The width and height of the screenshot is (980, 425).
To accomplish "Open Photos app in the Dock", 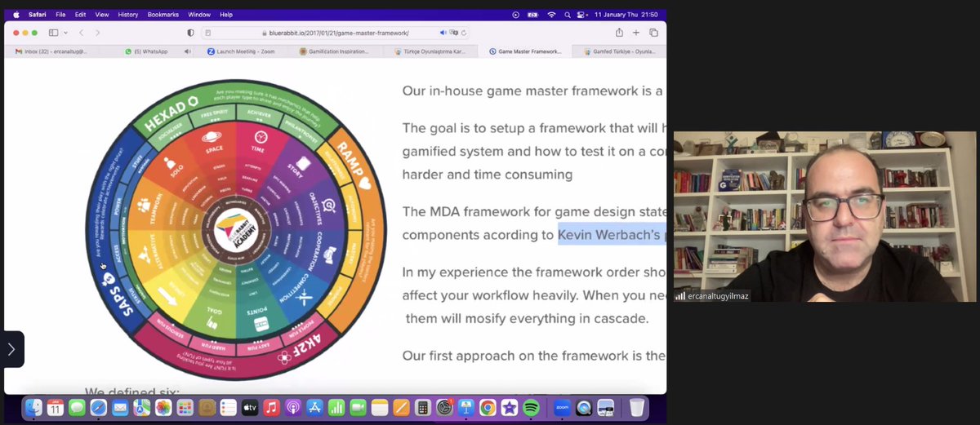I will pyautogui.click(x=163, y=407).
